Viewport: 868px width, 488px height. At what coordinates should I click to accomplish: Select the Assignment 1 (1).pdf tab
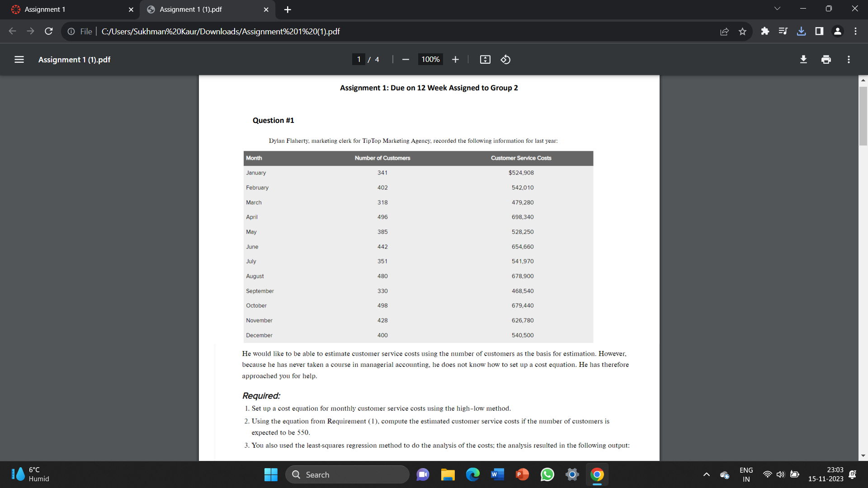[x=199, y=9]
